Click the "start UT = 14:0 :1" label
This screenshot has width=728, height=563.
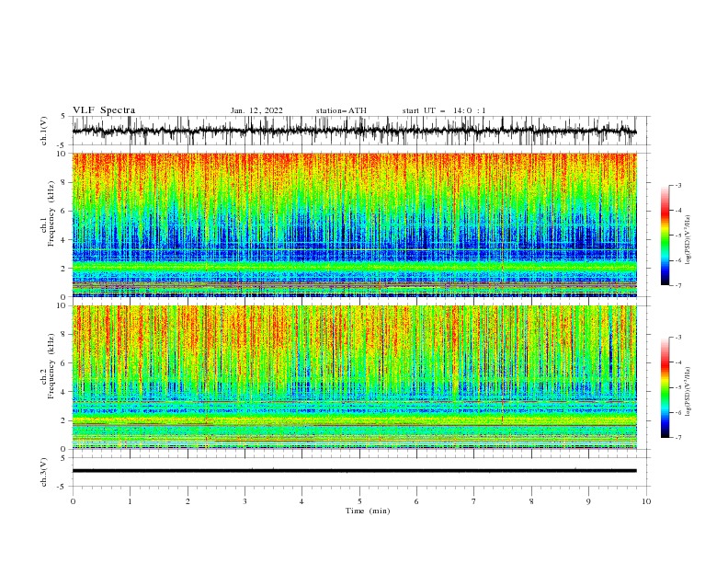pos(444,110)
